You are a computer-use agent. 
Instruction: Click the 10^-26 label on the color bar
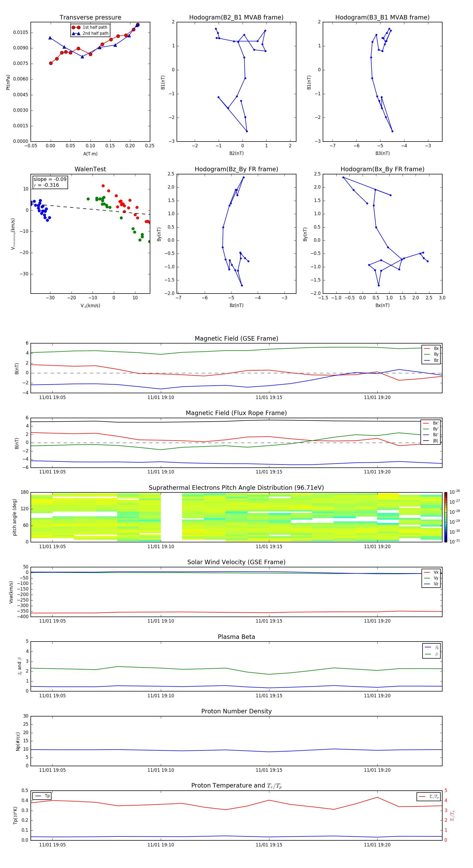point(455,492)
